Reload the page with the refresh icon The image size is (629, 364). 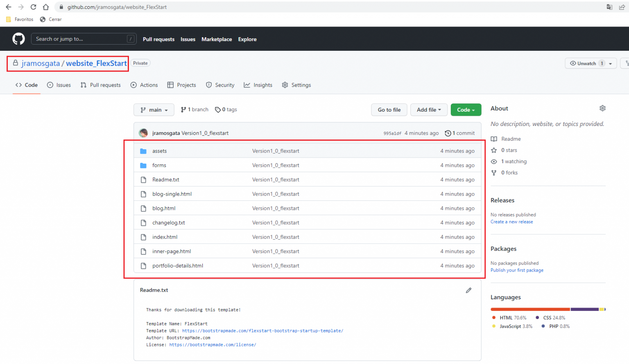point(34,7)
